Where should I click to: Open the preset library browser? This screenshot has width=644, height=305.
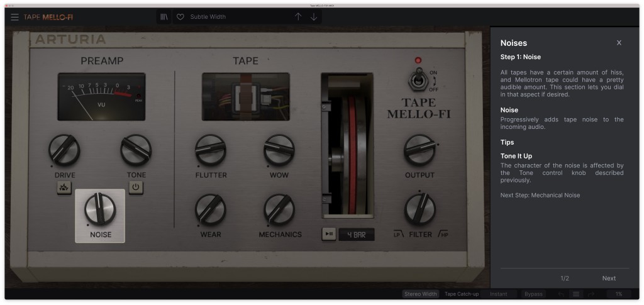[x=164, y=17]
